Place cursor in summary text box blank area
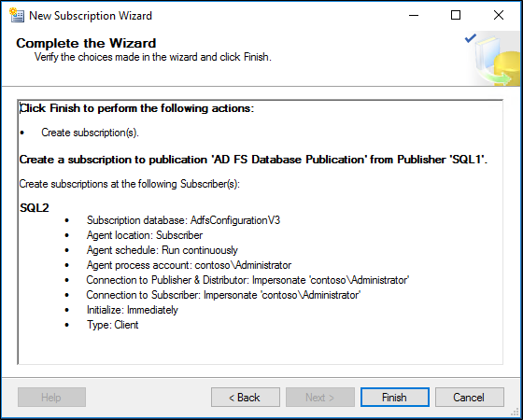This screenshot has height=420, width=523. [x=261, y=346]
